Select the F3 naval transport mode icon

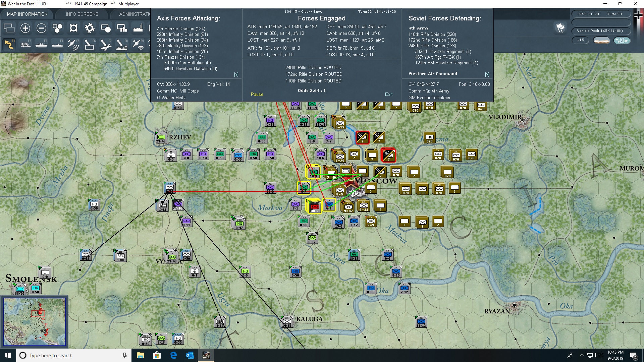(x=41, y=44)
